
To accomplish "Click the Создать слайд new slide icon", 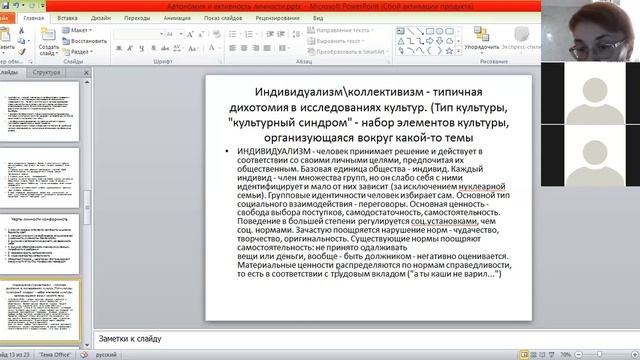I will (49, 35).
